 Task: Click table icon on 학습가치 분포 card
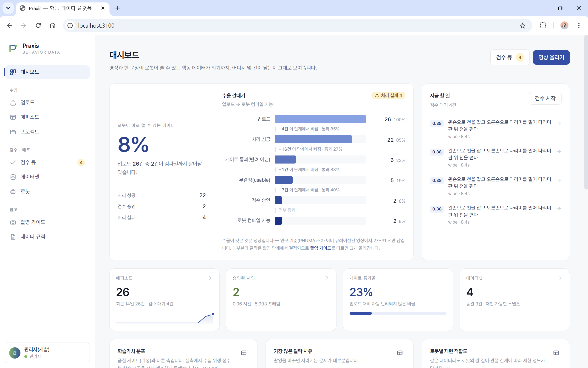(x=243, y=353)
